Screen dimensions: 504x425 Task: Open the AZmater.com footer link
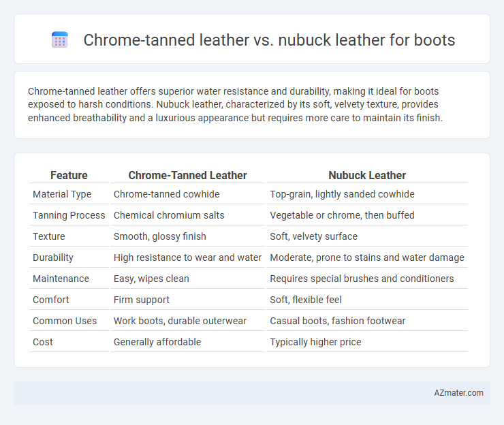coord(458,393)
